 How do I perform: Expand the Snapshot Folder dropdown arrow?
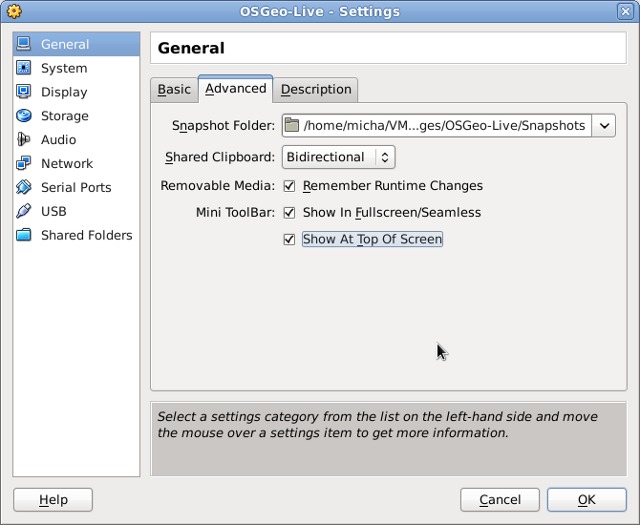[x=604, y=125]
